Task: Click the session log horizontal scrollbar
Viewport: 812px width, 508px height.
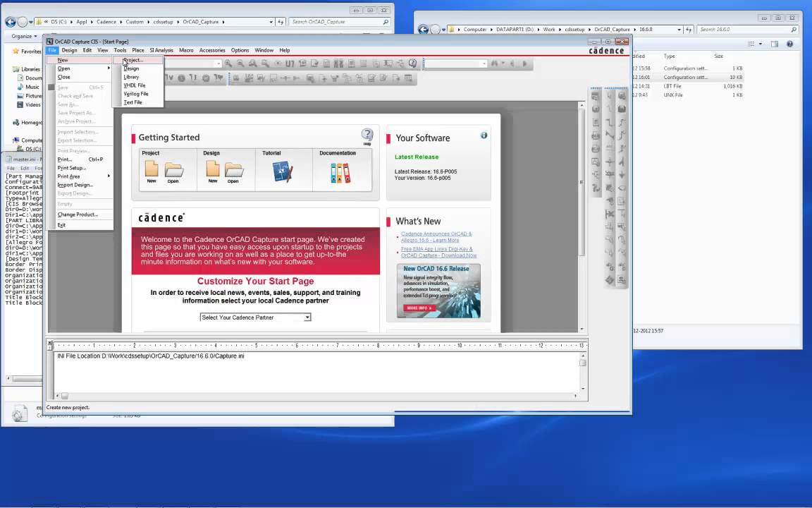Action: (x=65, y=396)
